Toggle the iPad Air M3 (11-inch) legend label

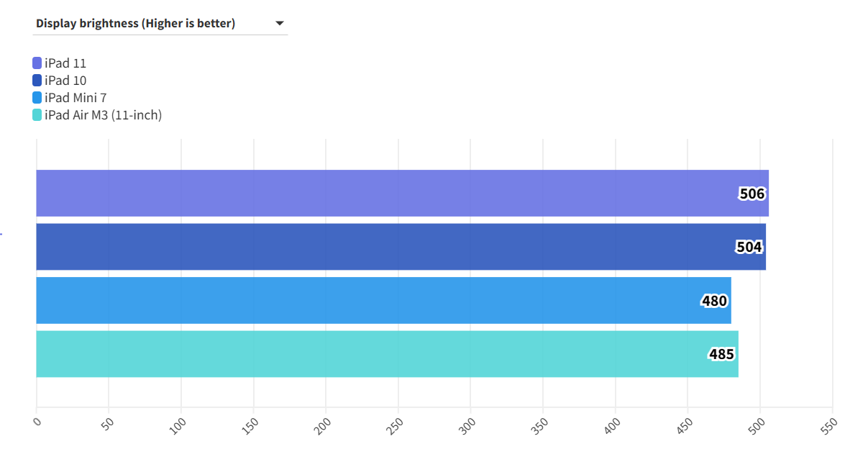(x=103, y=115)
